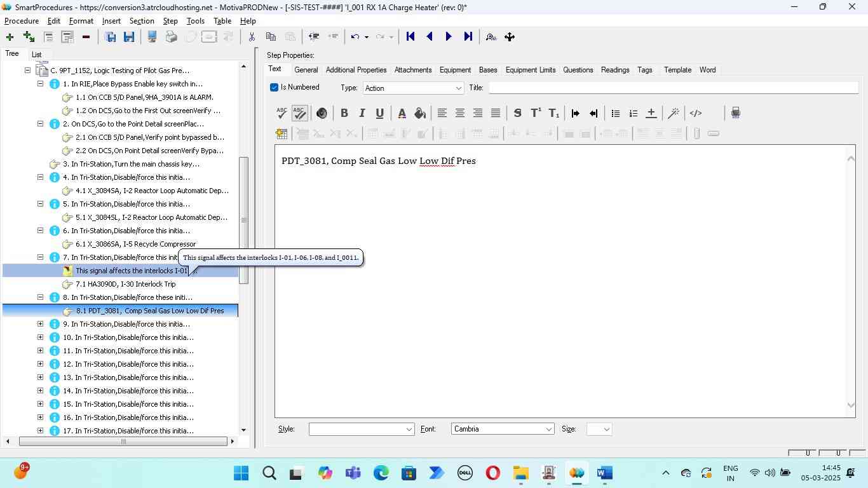The width and height of the screenshot is (868, 488).
Task: Justify the step text
Action: pos(496,113)
